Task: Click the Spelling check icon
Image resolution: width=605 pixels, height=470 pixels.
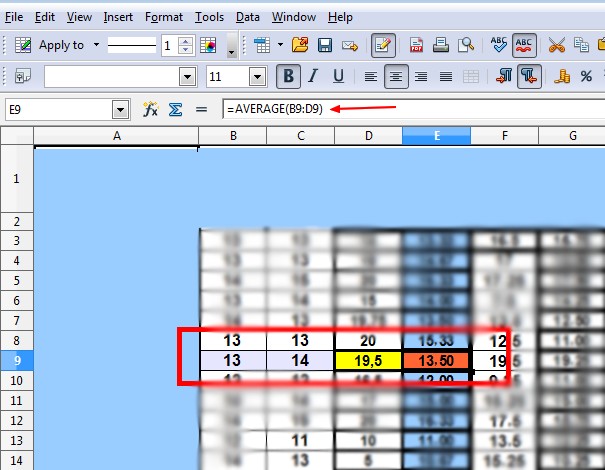Action: pyautogui.click(x=498, y=45)
